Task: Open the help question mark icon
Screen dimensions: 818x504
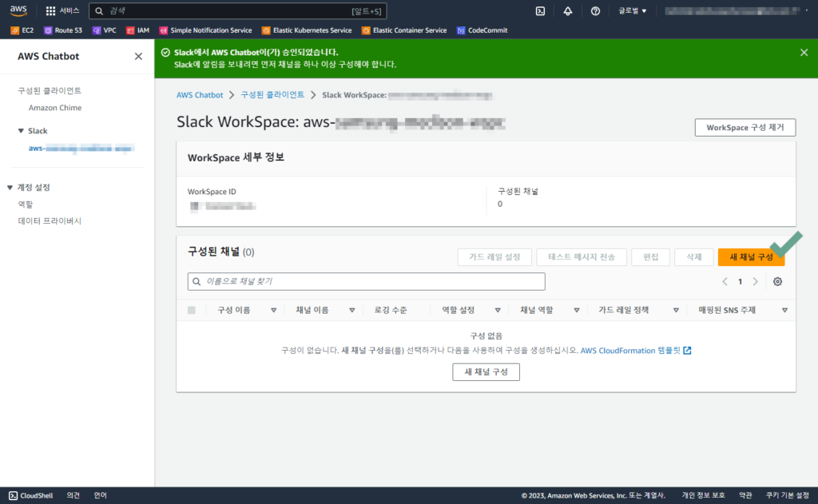Action: click(595, 11)
